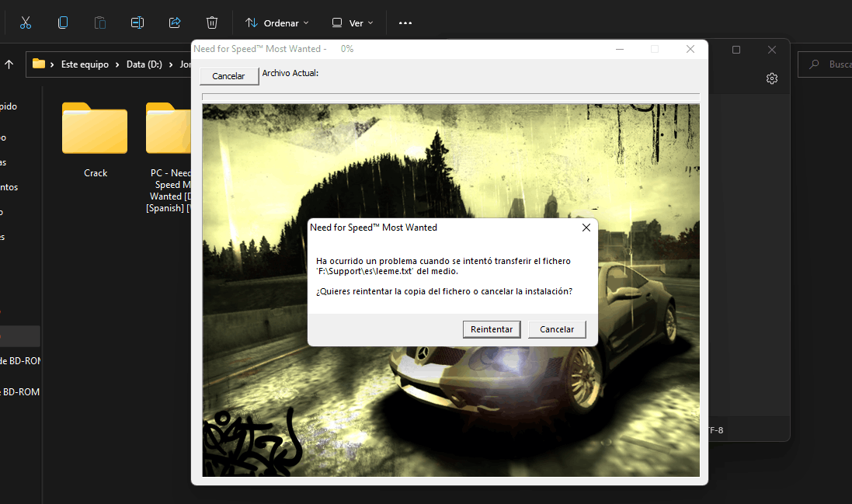Click the 'ntos' sidebar entry
852x504 pixels.
[9, 187]
